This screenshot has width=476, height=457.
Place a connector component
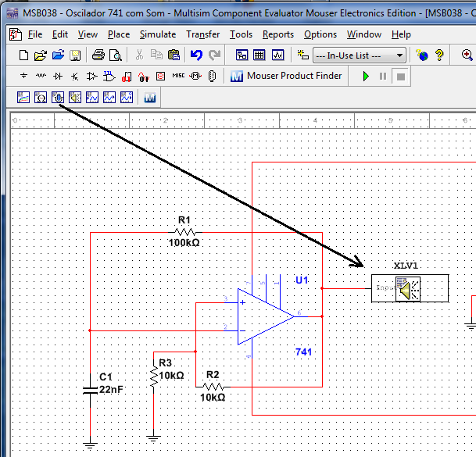coord(212,76)
